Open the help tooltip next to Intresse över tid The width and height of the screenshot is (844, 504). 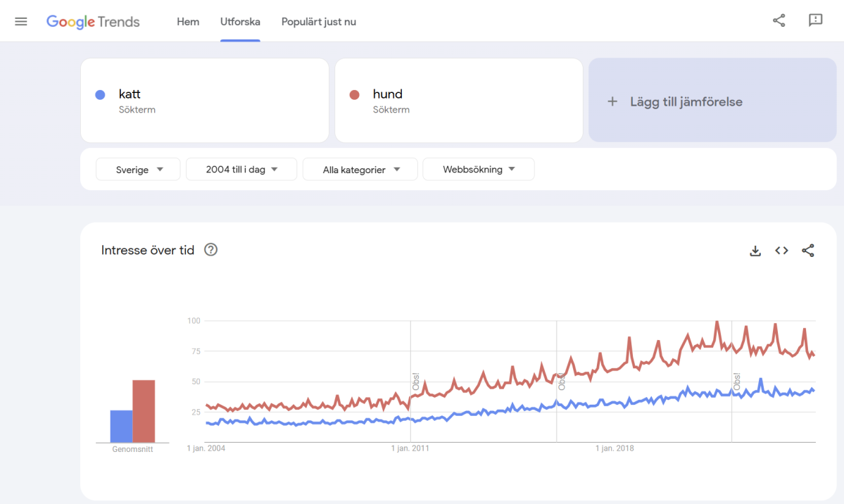210,250
